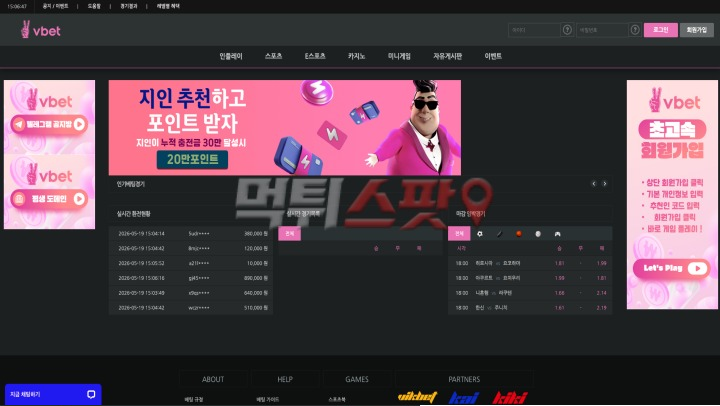Filter closing matches by gamepad esports icon
Image resolution: width=720 pixels, height=406 pixels.
click(x=557, y=234)
